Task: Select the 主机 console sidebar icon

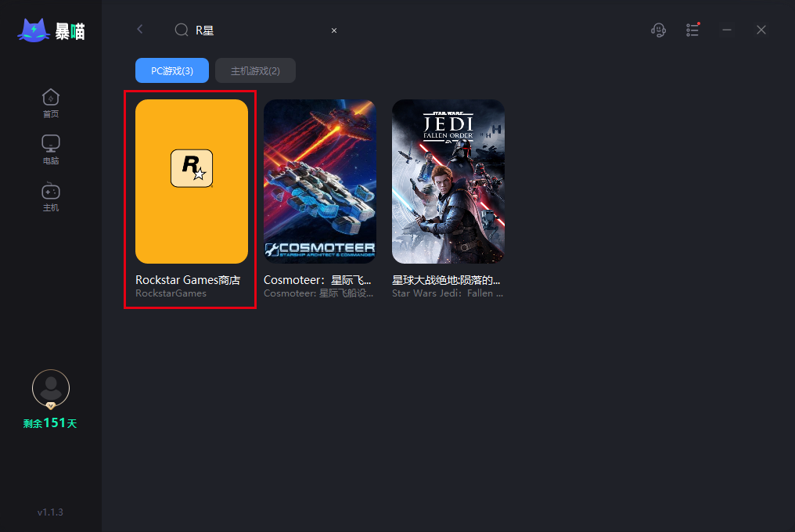Action: 51,197
